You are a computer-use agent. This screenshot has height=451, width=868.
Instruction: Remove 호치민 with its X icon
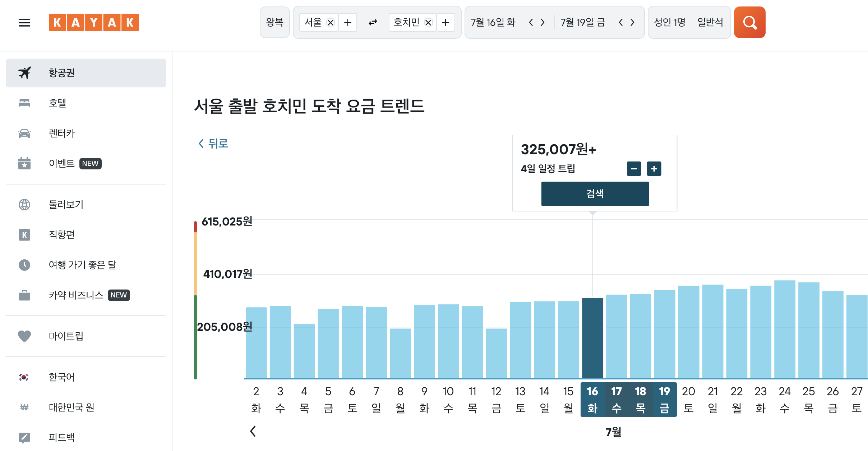[x=428, y=23]
